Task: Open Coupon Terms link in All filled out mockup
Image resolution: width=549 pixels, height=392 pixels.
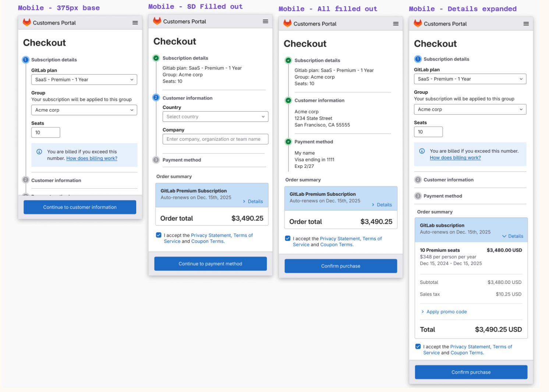Action: (x=337, y=244)
